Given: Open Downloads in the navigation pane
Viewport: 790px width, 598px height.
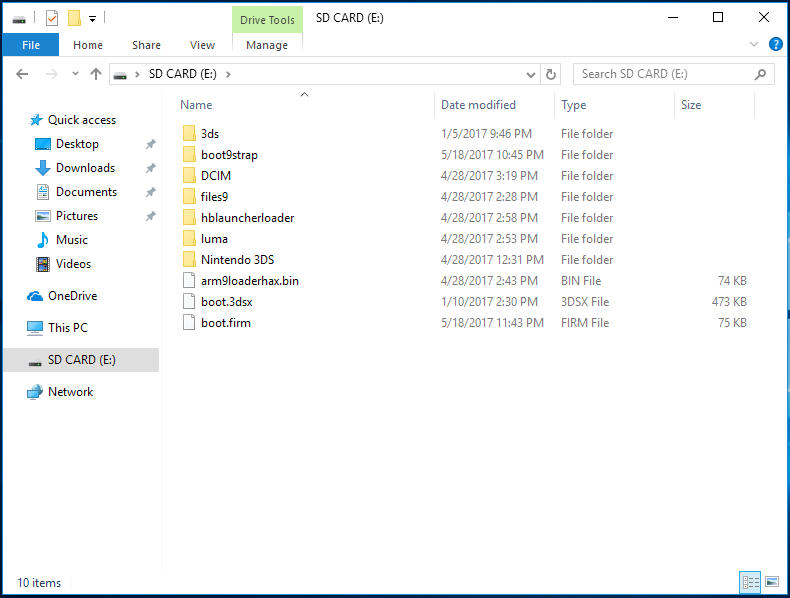Looking at the screenshot, I should coord(85,168).
